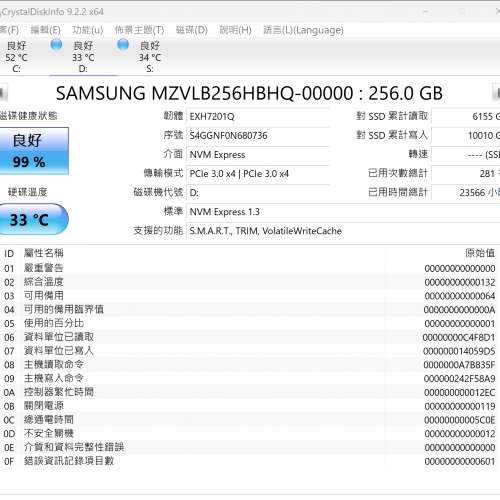Click the drive letter field D:

(x=258, y=193)
